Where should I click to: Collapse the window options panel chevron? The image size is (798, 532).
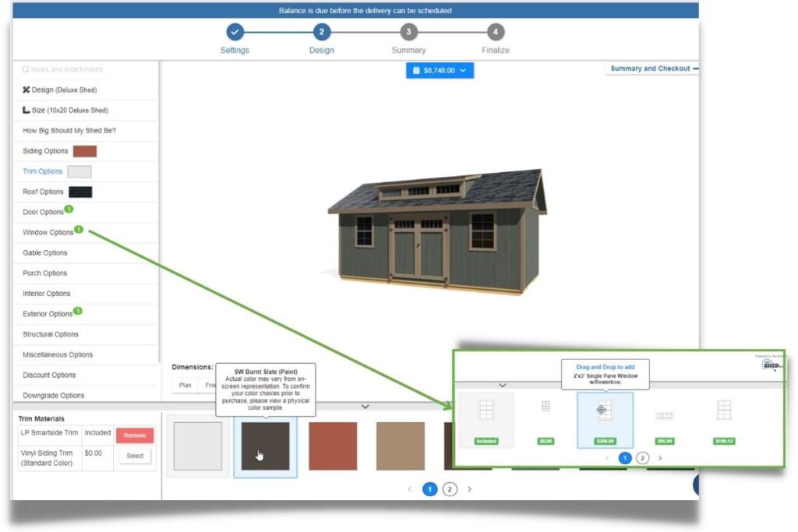pyautogui.click(x=502, y=385)
